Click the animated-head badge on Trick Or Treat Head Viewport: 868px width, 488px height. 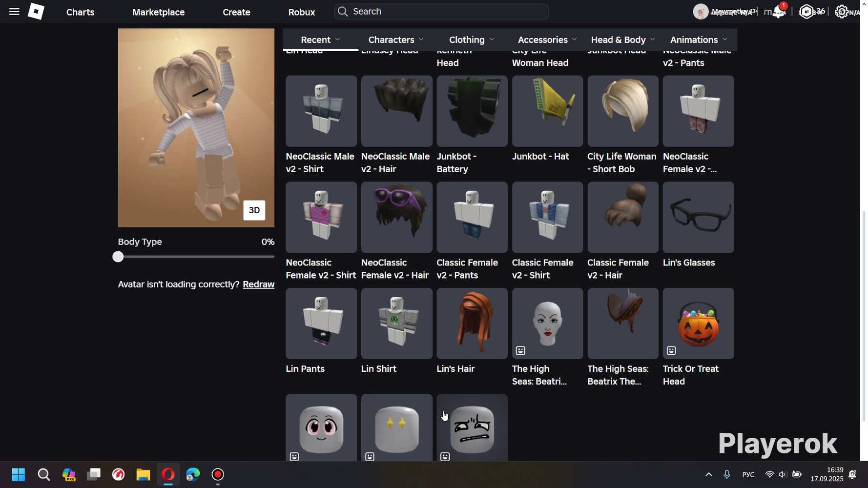(671, 350)
